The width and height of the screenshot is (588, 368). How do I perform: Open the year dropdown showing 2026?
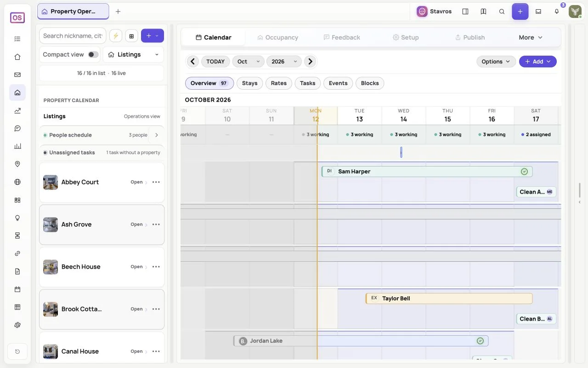284,62
